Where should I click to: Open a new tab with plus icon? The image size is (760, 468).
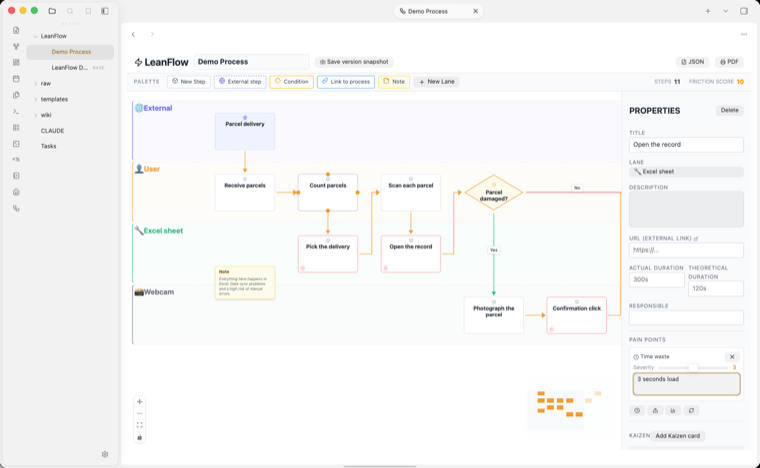[708, 11]
